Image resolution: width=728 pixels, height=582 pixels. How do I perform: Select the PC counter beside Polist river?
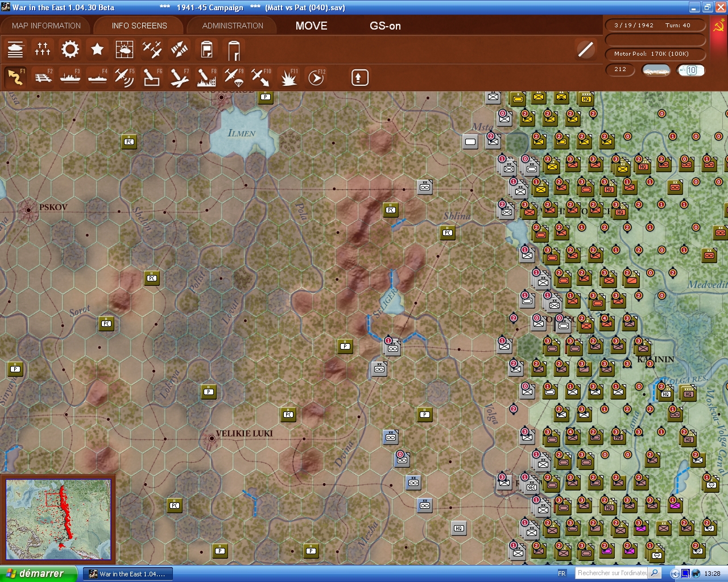[152, 278]
